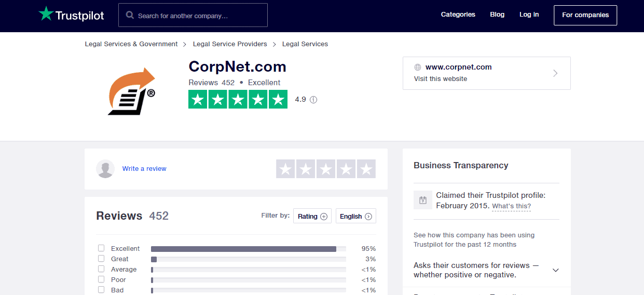Tick the Bad filter checkbox
644x295 pixels.
(x=101, y=290)
